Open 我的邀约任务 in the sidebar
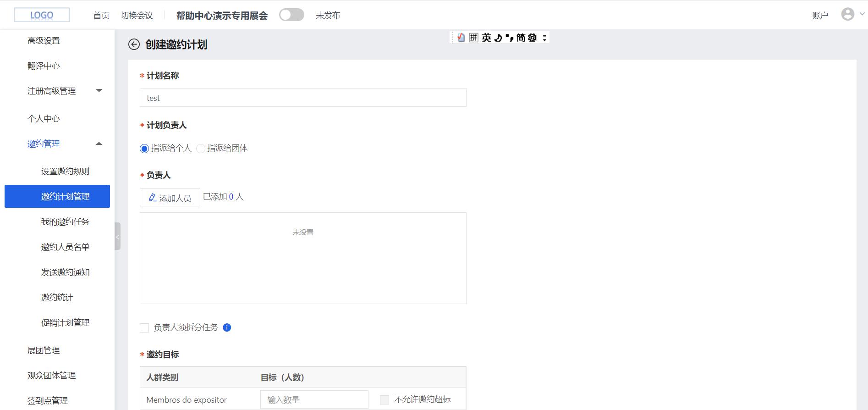 (x=65, y=222)
